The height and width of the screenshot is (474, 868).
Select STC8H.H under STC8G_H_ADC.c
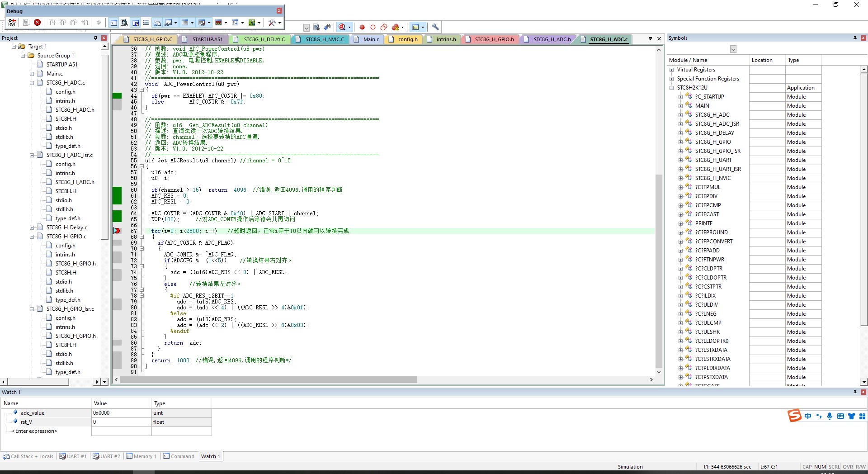click(x=66, y=119)
